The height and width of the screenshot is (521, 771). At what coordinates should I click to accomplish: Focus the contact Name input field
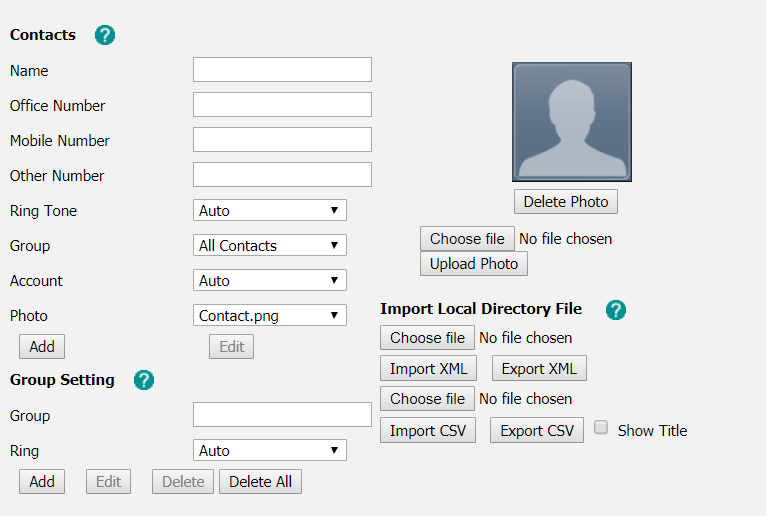pyautogui.click(x=282, y=70)
